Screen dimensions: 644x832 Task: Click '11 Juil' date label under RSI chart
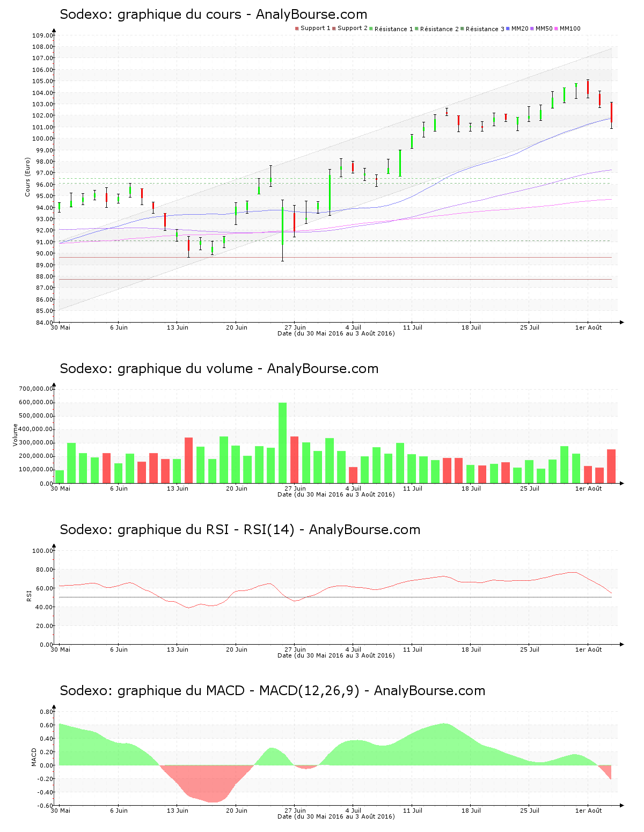[413, 649]
